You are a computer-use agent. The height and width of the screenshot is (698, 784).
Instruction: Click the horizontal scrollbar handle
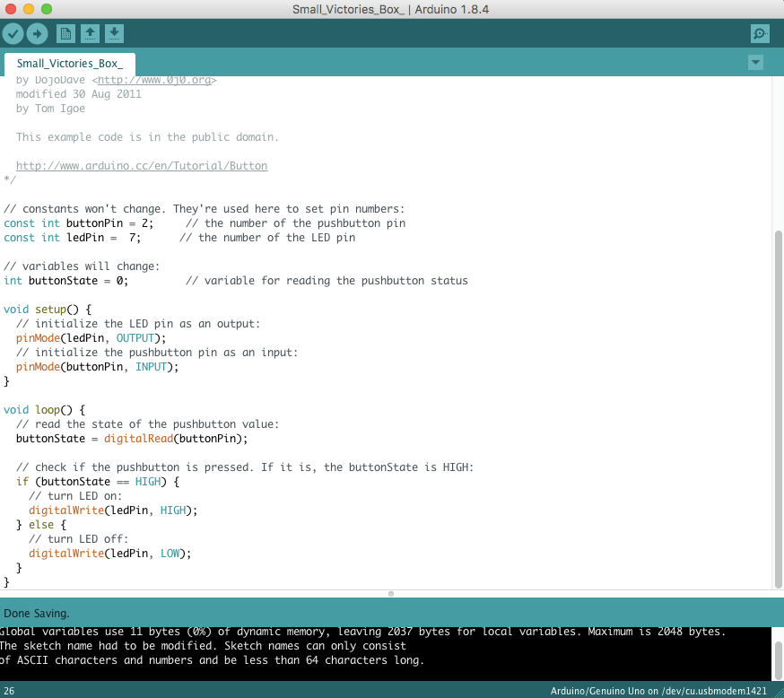(x=390, y=593)
